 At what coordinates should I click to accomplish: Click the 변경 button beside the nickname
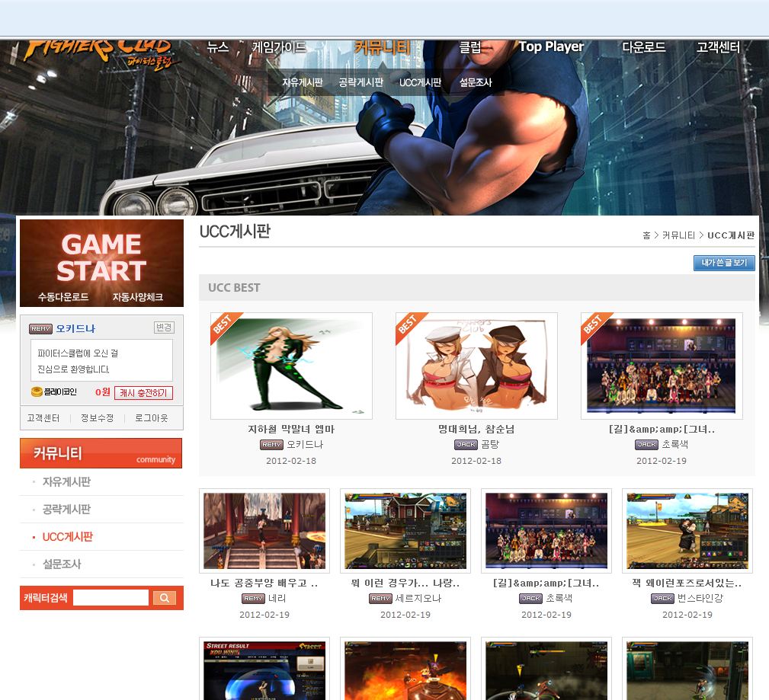tap(164, 328)
